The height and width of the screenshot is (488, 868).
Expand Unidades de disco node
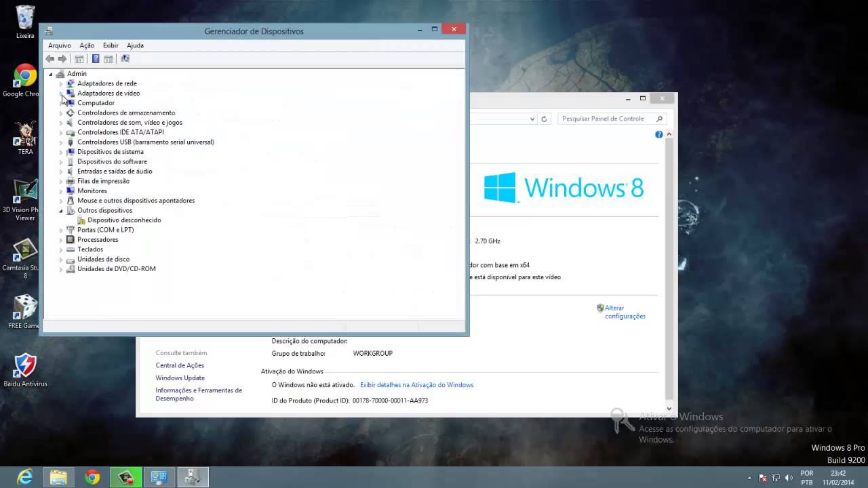point(60,259)
